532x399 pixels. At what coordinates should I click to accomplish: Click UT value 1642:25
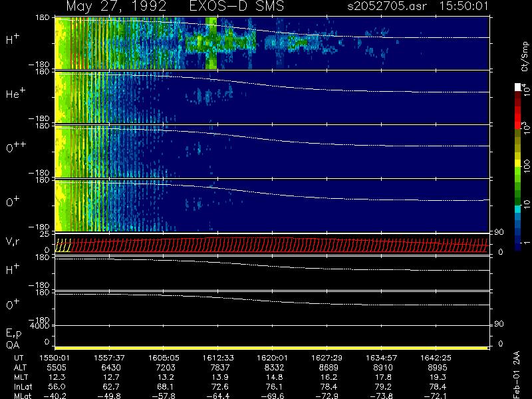(436, 358)
